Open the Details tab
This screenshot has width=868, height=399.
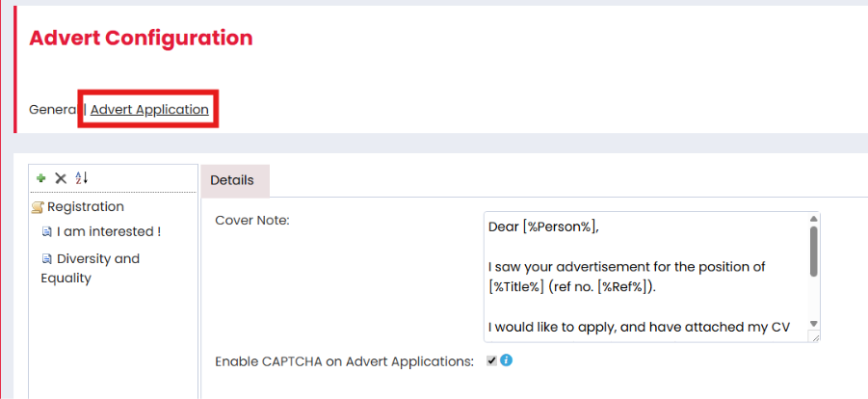[x=232, y=180]
